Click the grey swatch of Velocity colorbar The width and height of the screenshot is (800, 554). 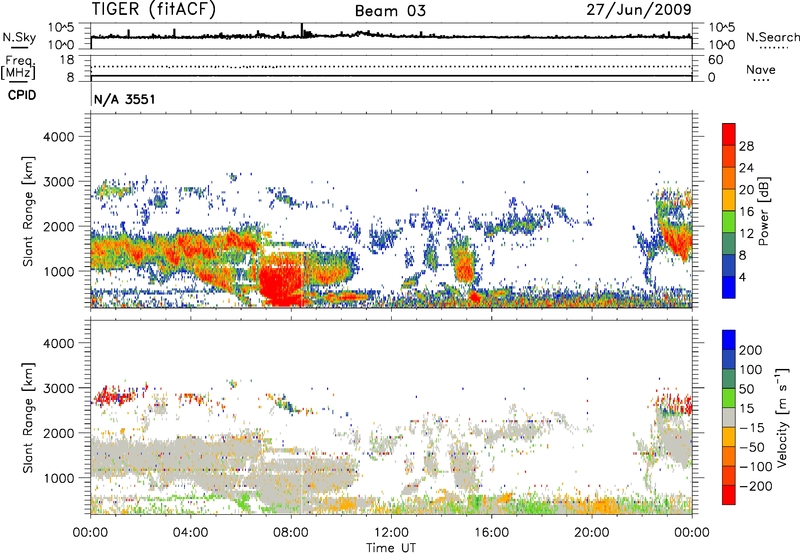(729, 418)
